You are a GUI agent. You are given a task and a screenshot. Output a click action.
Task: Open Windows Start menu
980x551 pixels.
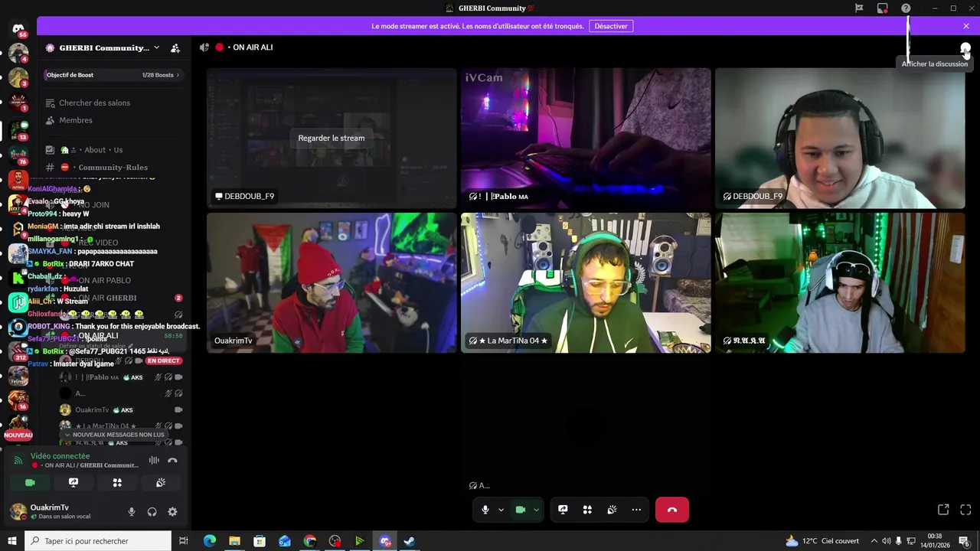click(11, 541)
